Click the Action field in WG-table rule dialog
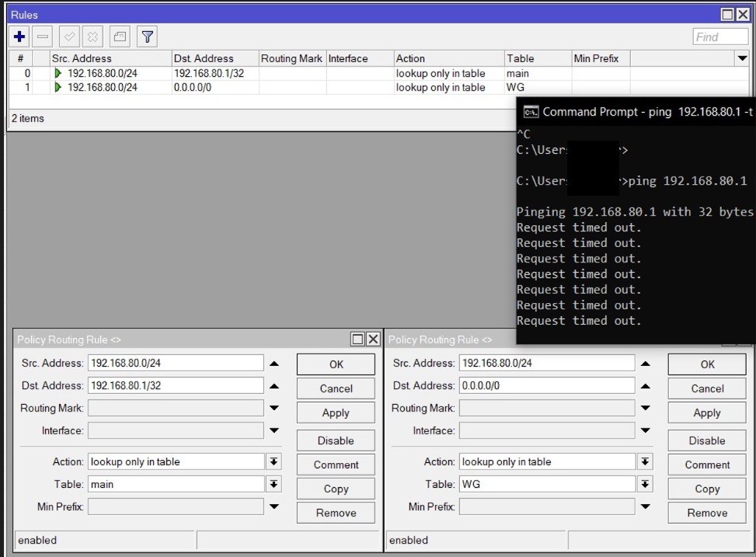The width and height of the screenshot is (756, 557). pyautogui.click(x=547, y=461)
